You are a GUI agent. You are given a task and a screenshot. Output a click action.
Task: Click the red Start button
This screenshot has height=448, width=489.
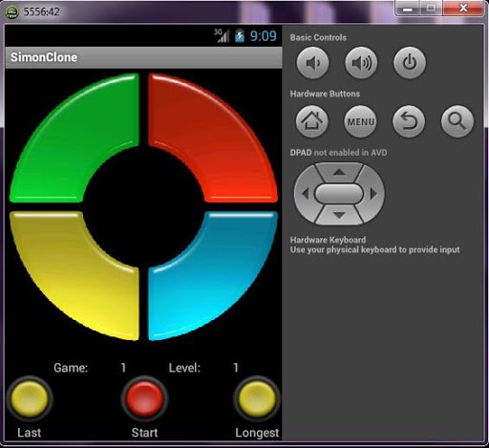pyautogui.click(x=144, y=398)
